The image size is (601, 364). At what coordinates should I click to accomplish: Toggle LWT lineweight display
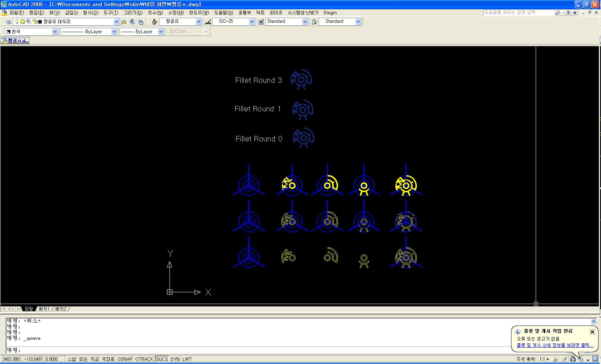pos(187,359)
